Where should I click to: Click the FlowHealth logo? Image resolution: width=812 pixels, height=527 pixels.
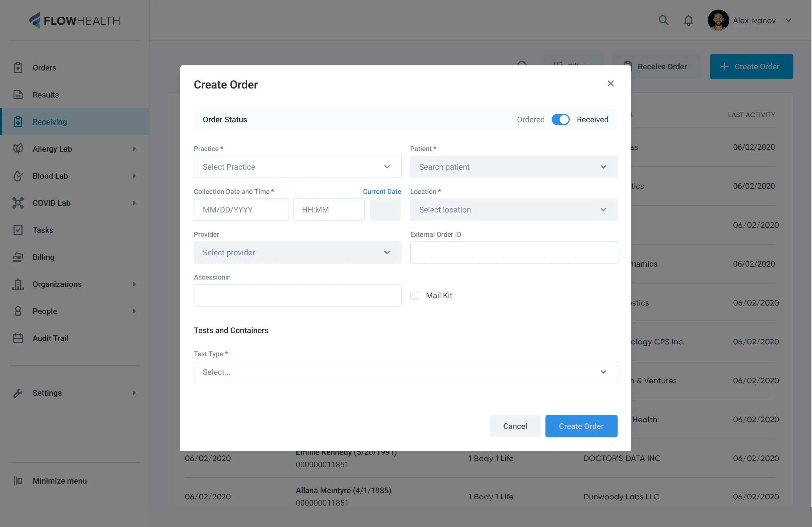(x=74, y=21)
